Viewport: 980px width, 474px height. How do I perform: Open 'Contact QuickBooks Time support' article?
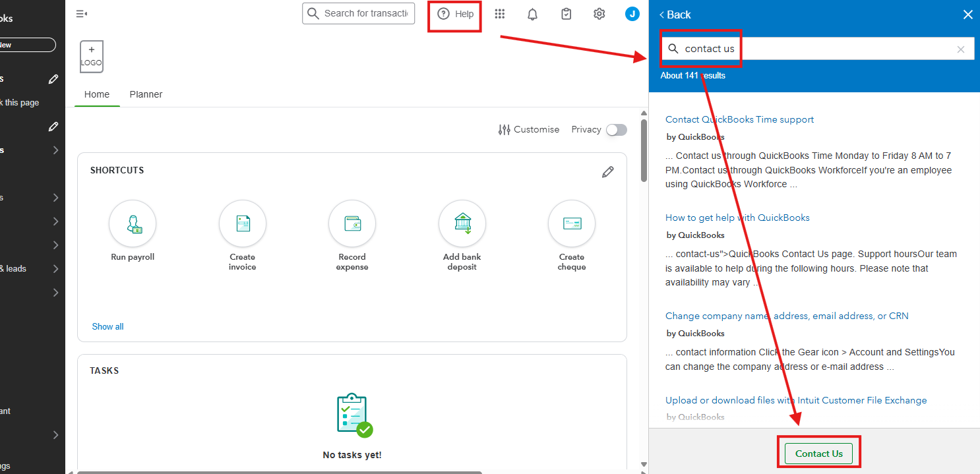tap(739, 119)
